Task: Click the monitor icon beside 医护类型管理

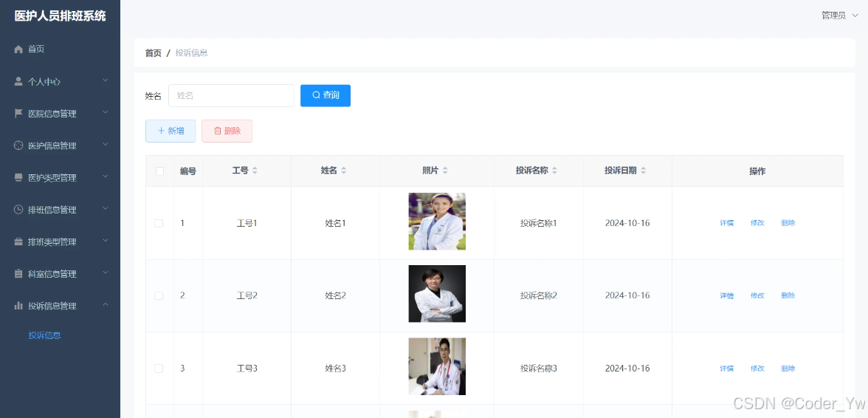Action: coord(18,178)
